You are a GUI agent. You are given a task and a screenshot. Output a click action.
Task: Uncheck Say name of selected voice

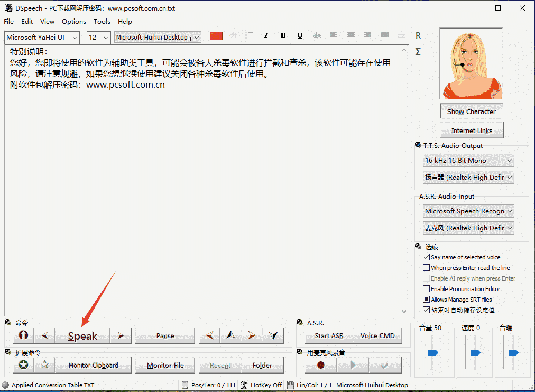(x=426, y=257)
